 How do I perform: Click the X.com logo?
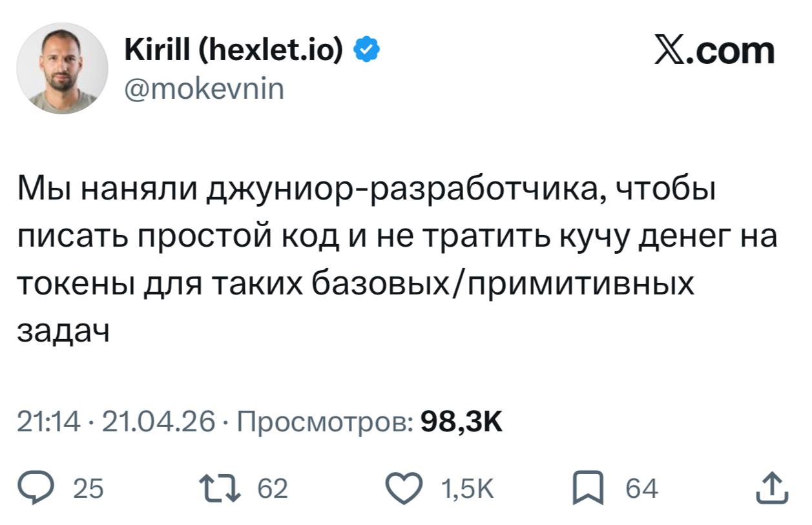(714, 50)
